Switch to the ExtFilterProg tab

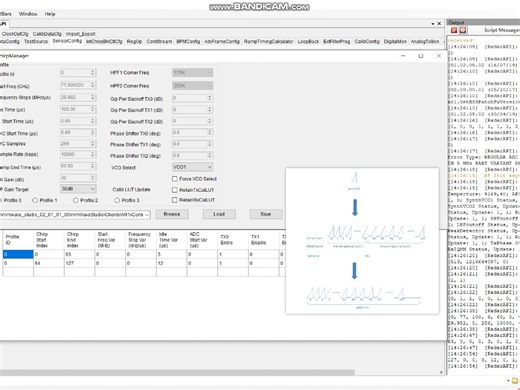pos(337,42)
